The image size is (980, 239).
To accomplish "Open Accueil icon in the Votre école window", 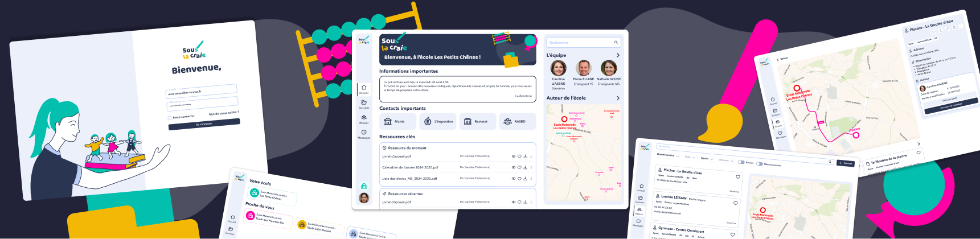I will (232, 219).
